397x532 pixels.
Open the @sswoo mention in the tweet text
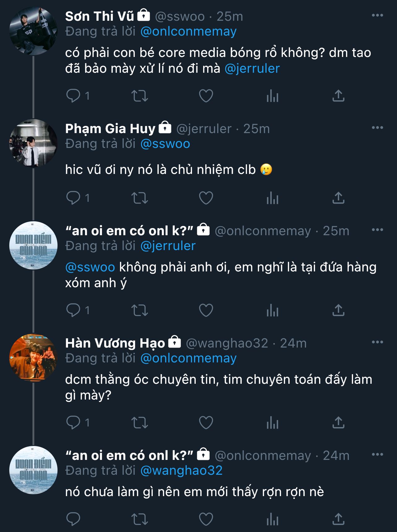tap(90, 267)
